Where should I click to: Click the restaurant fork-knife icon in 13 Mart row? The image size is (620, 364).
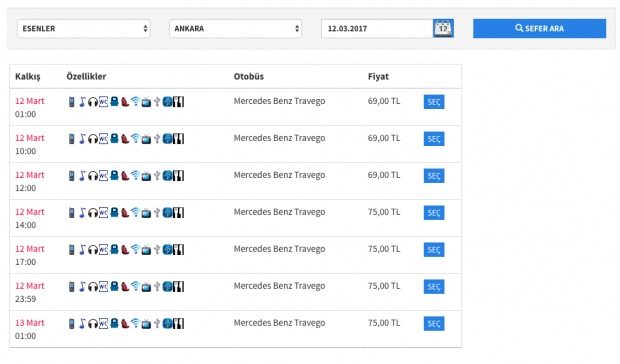pyautogui.click(x=178, y=323)
